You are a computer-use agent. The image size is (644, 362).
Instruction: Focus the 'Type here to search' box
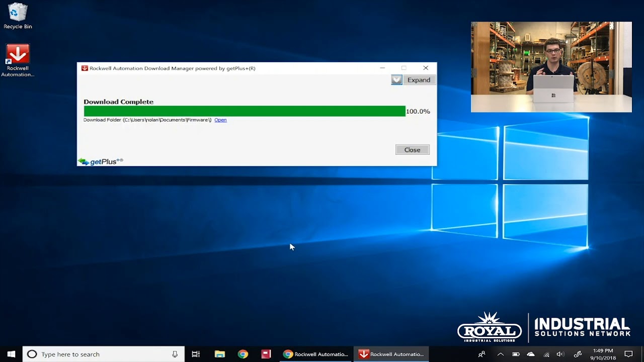pos(104,354)
